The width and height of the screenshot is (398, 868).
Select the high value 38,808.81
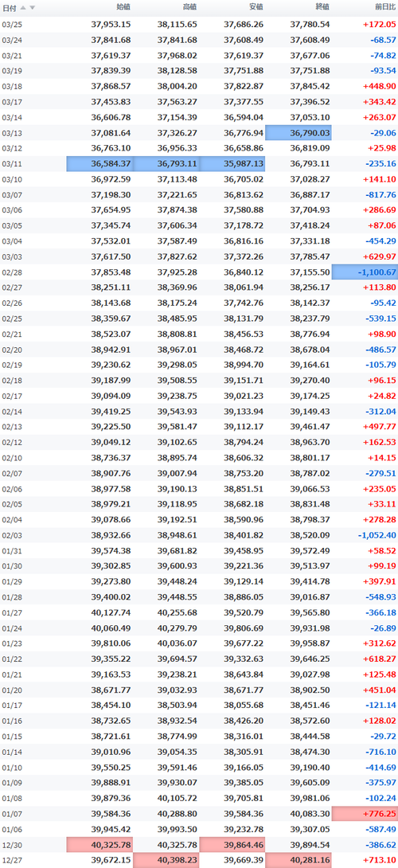(178, 334)
